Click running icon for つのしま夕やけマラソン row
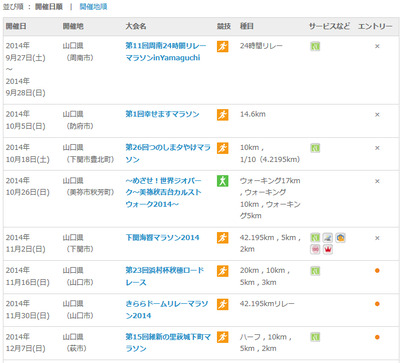 [223, 148]
